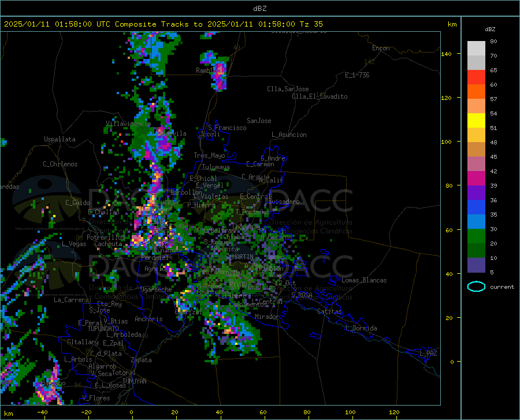Click the 'V_Flores' map label
520x420 pixels.
tap(96, 398)
